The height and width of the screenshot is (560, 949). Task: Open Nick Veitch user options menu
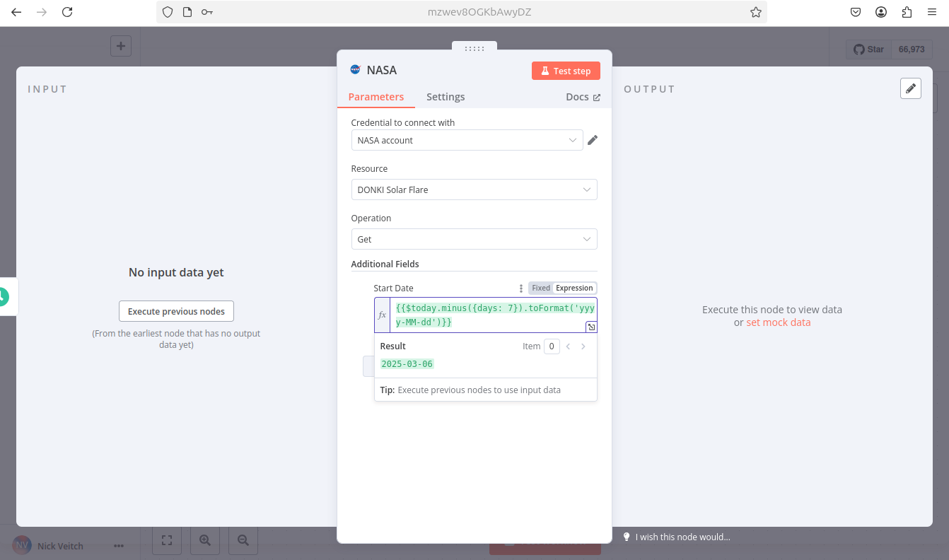click(119, 546)
